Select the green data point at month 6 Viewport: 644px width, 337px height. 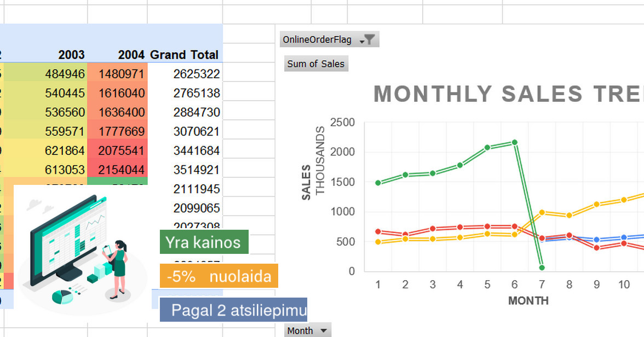[513, 141]
